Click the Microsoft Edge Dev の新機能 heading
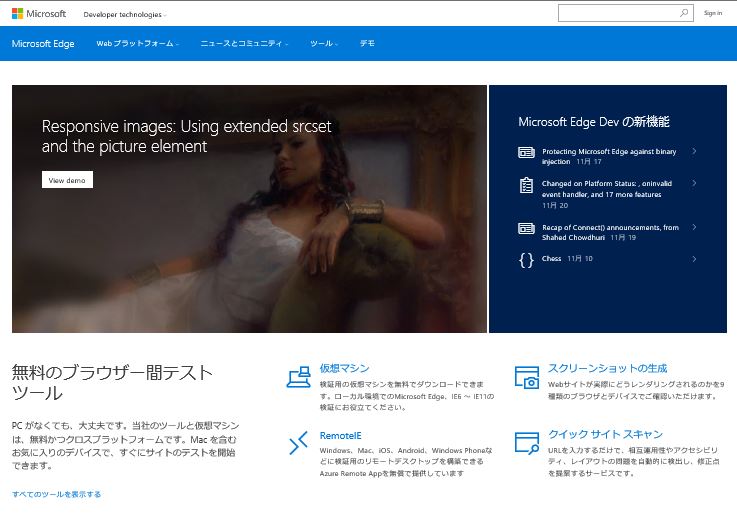 [594, 122]
